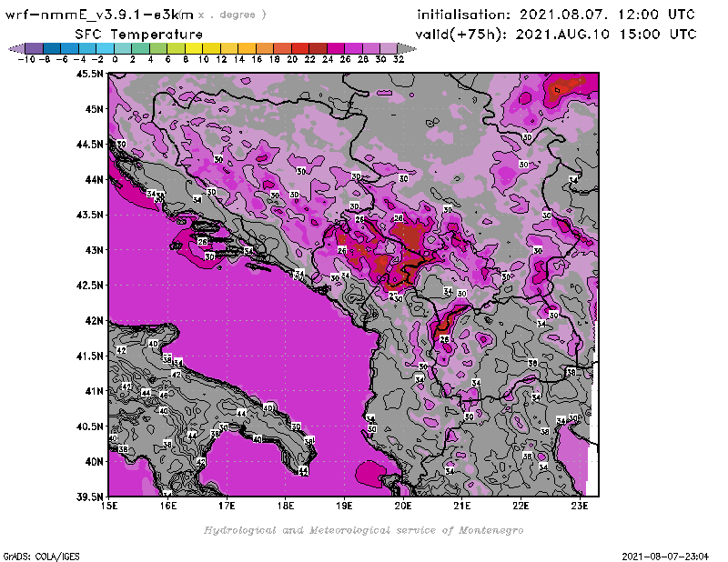Click the legend swatch between 18 and 20

(x=282, y=48)
